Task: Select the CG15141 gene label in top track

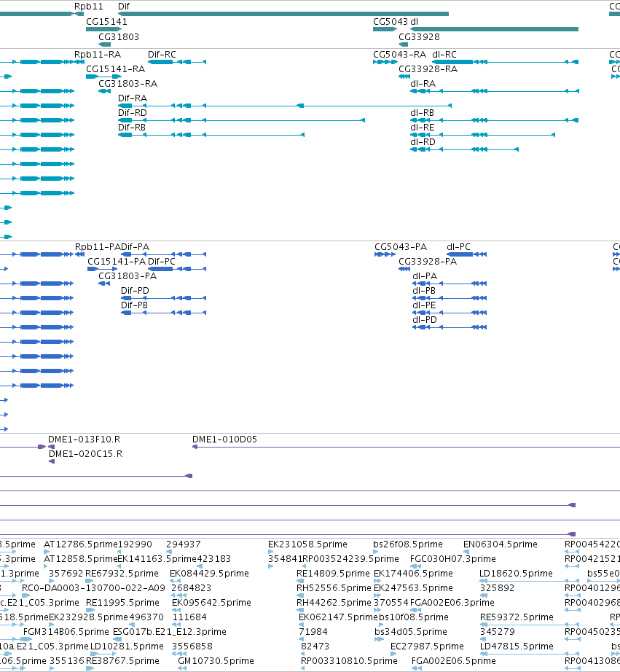Action: click(106, 22)
